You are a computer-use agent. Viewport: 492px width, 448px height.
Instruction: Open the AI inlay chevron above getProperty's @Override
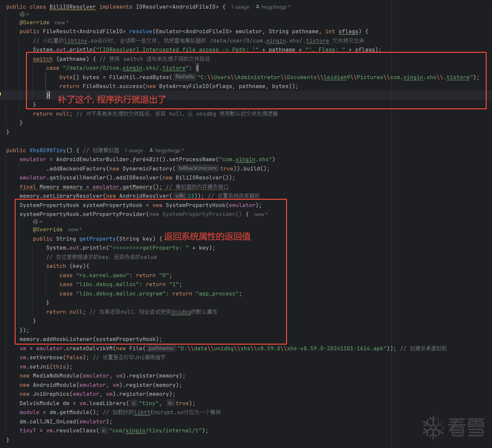tap(41, 222)
